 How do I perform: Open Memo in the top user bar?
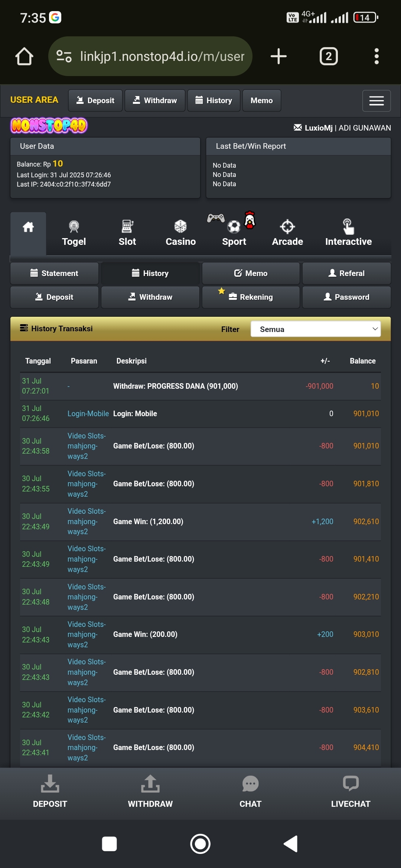point(261,101)
